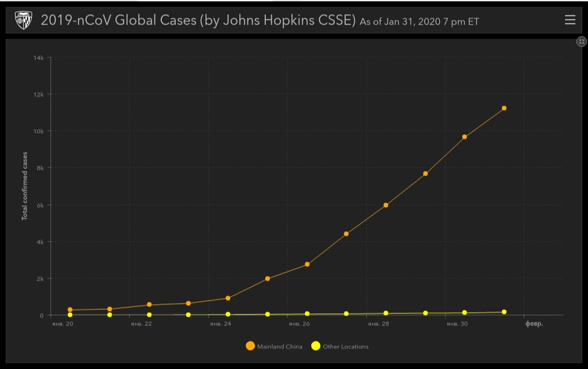Click the 6k y-axis label
This screenshot has height=369, width=588.
(x=40, y=205)
